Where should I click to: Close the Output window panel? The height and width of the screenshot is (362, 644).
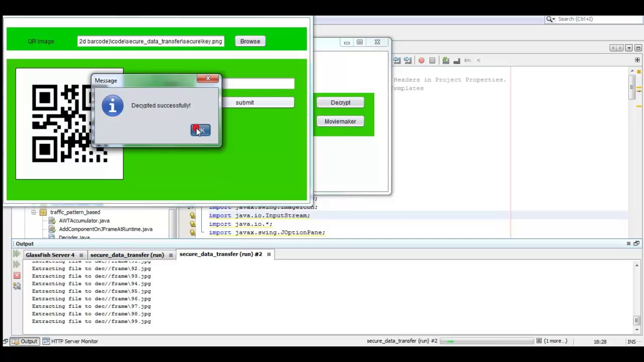[x=628, y=244]
